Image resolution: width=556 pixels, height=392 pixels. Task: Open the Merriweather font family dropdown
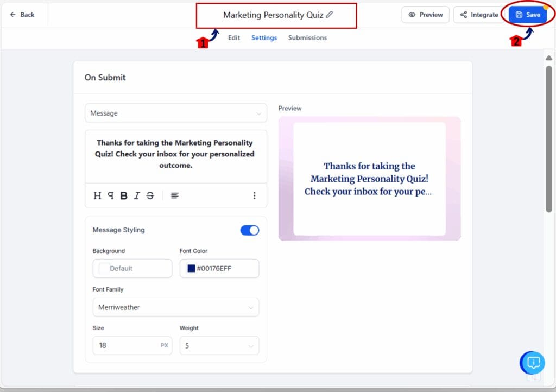[175, 307]
